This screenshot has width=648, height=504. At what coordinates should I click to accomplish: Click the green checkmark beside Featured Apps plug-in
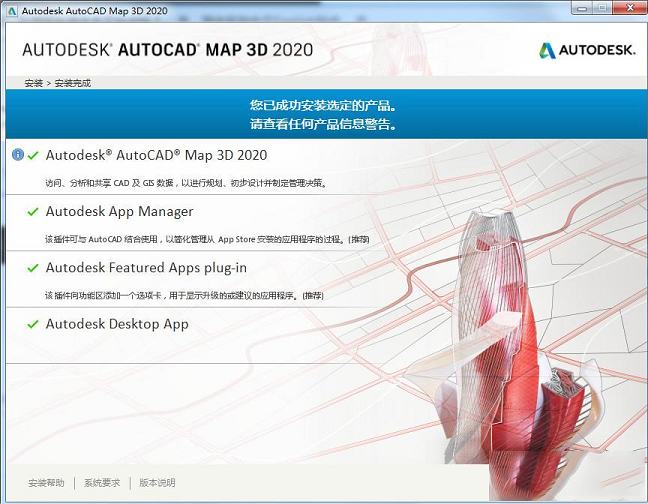pos(34,268)
